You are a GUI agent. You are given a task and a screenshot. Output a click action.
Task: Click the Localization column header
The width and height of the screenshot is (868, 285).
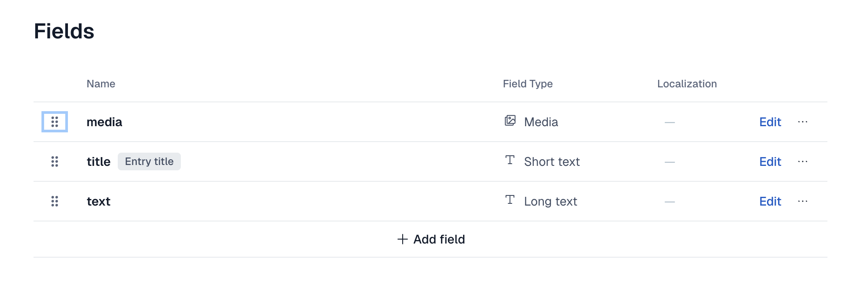(x=687, y=84)
